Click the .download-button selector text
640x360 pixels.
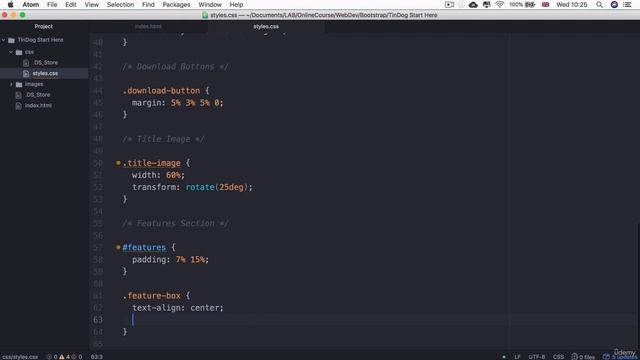[x=161, y=91]
